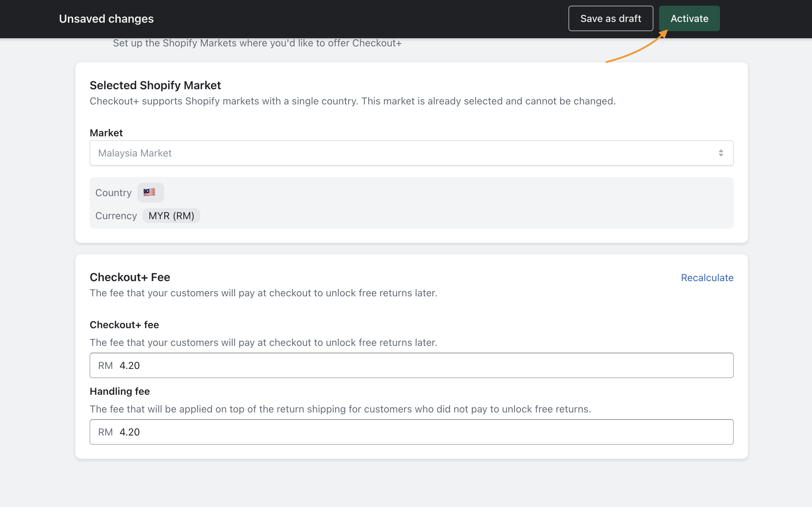Click the Country label text
Image resolution: width=812 pixels, height=507 pixels.
coord(113,193)
